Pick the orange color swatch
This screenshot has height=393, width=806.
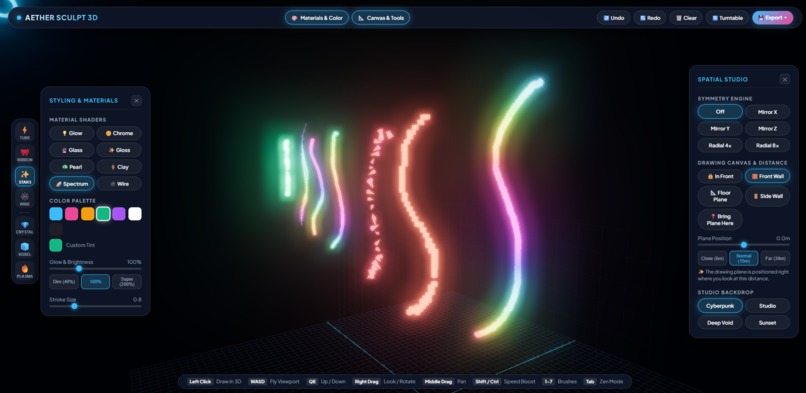pos(87,214)
